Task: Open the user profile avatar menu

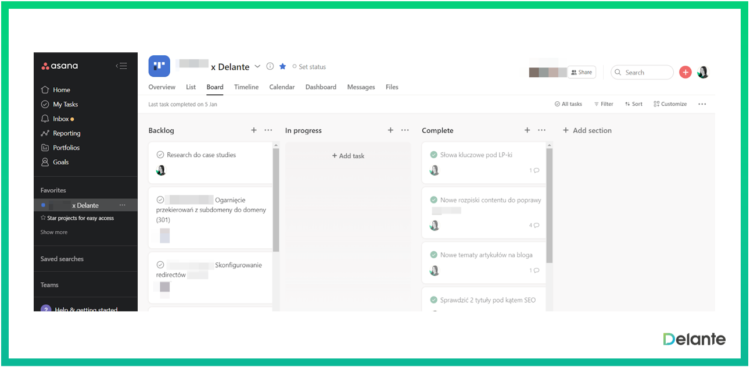Action: coord(703,72)
